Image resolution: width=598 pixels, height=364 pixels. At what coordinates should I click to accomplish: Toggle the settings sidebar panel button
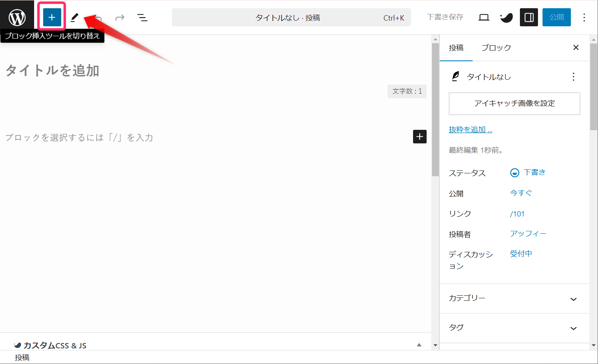(529, 17)
